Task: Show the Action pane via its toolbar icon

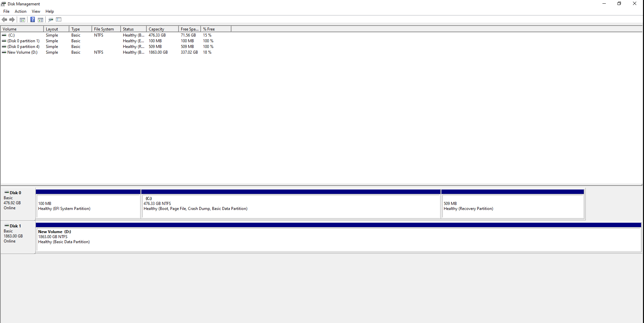Action: tap(41, 19)
